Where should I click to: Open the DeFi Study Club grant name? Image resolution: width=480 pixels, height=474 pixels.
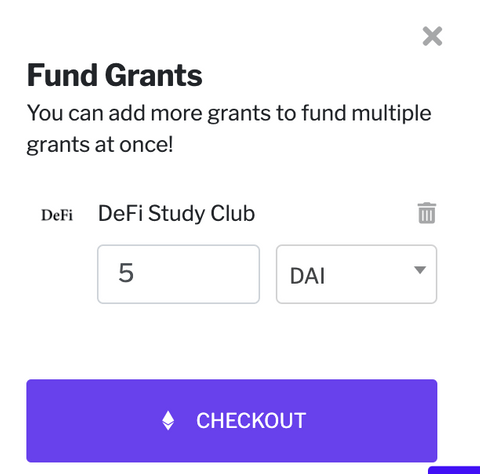pos(176,213)
